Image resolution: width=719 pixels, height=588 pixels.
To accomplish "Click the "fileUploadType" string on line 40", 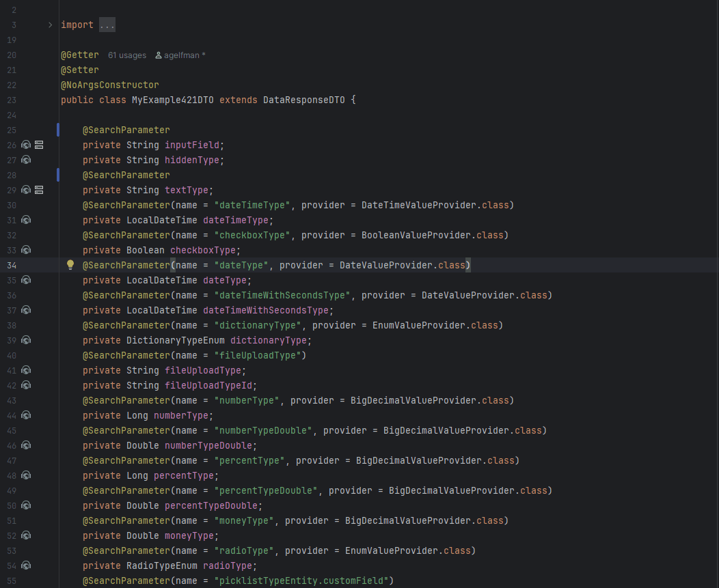I will click(257, 355).
